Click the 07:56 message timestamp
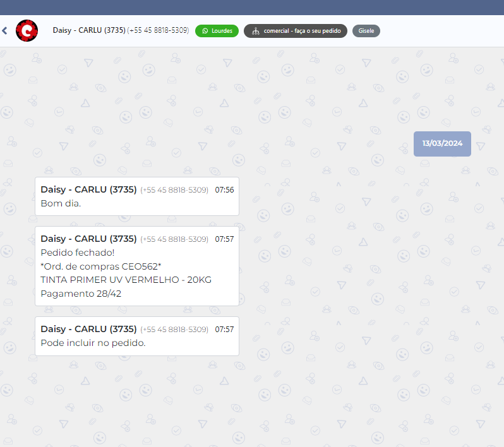Image resolution: width=504 pixels, height=447 pixels. [x=224, y=190]
